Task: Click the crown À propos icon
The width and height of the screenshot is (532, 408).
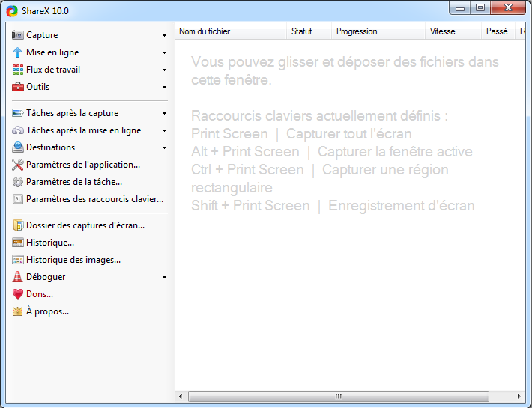Action: (x=18, y=311)
